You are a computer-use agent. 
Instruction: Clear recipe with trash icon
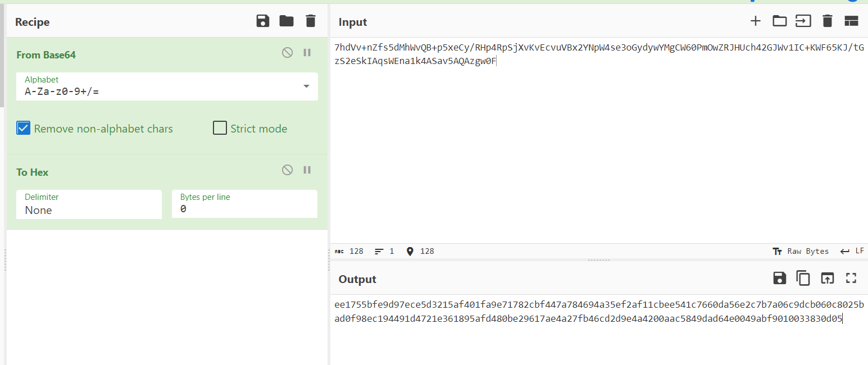coord(311,21)
